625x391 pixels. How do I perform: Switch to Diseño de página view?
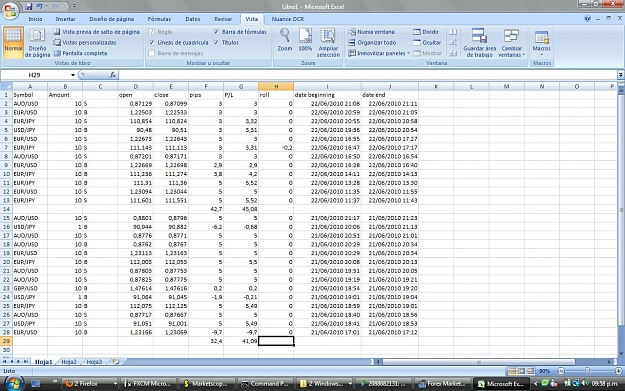pos(37,42)
